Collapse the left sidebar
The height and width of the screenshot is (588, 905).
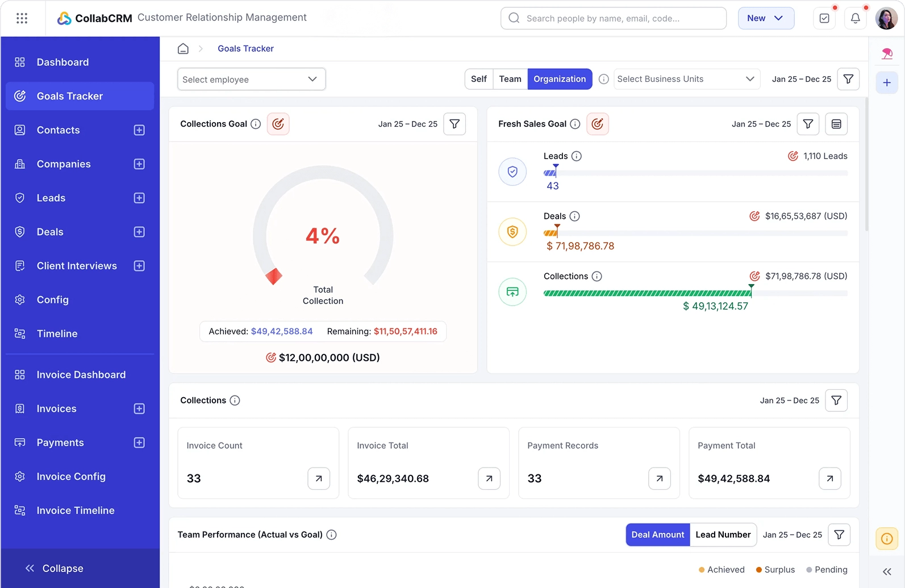point(55,568)
